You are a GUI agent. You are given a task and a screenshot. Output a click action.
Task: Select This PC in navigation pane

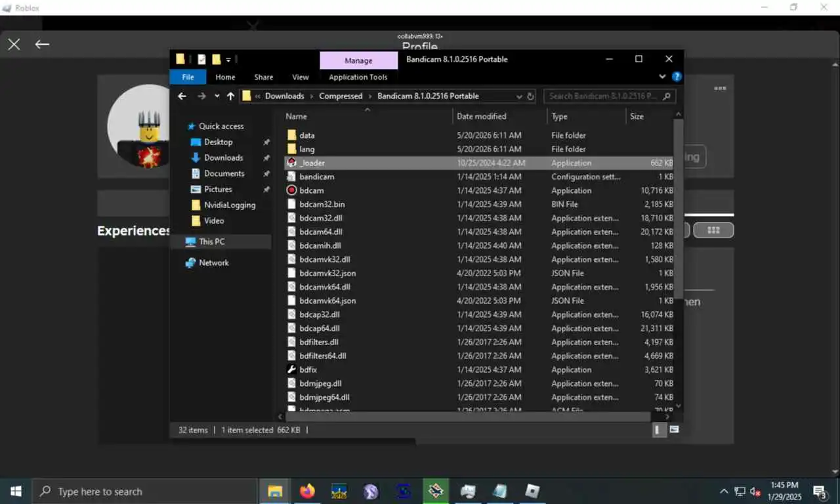[221, 241]
